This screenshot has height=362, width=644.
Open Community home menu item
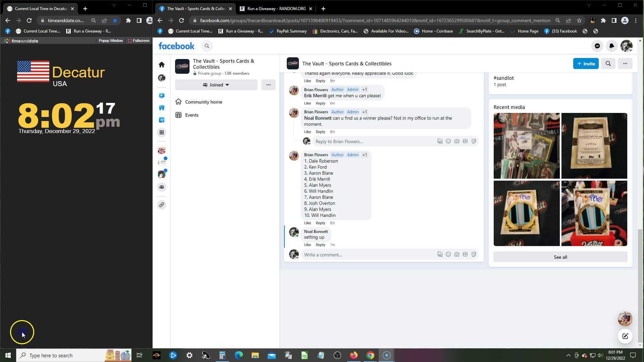click(203, 102)
